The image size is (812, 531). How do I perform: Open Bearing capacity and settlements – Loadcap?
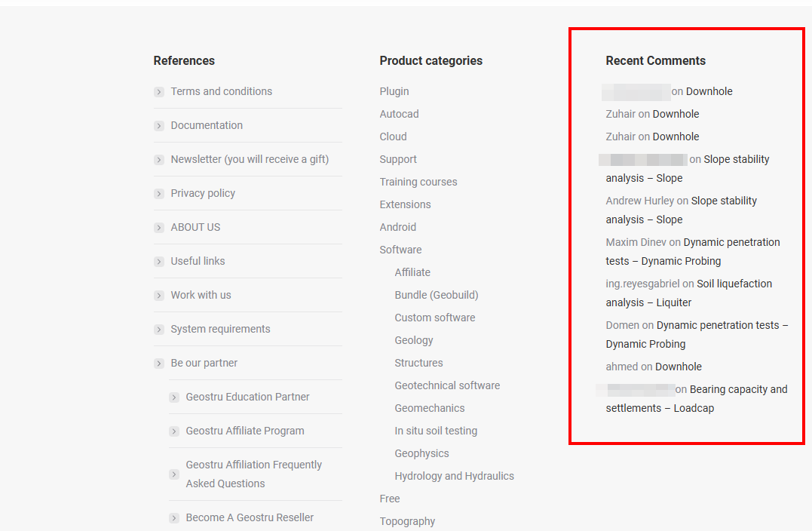737,390
